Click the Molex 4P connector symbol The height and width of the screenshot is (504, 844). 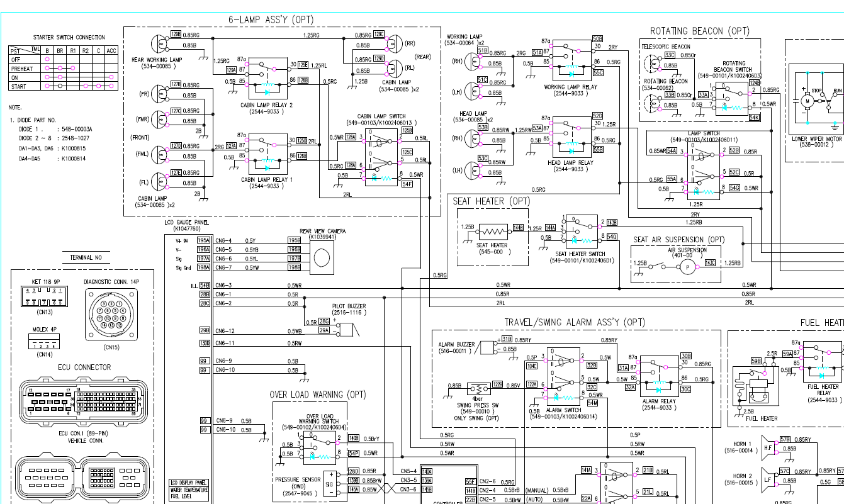[44, 341]
